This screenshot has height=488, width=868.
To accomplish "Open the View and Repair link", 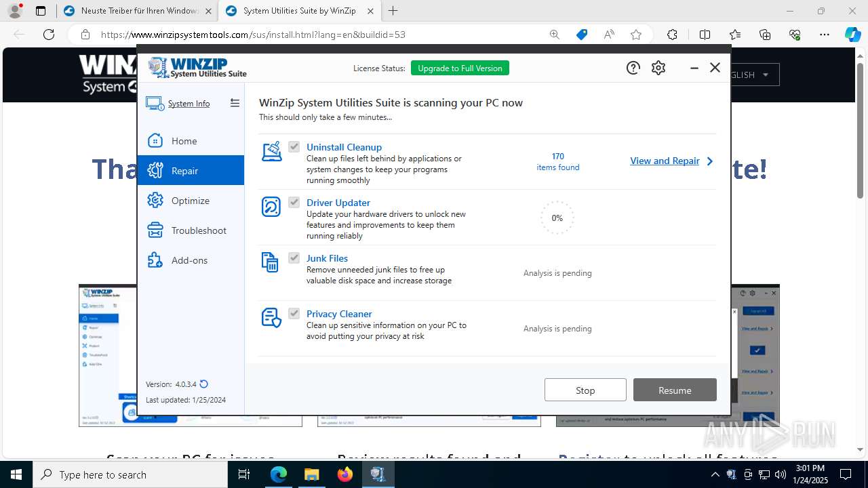I will (665, 161).
